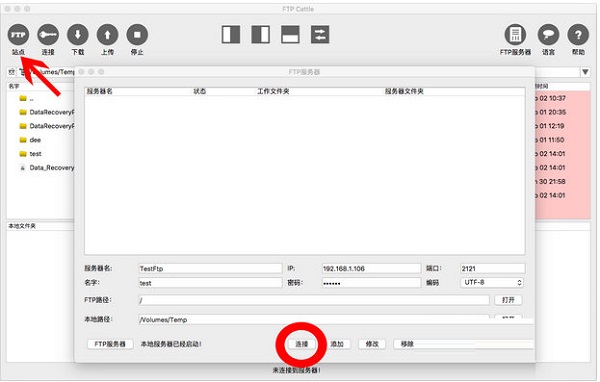The image size is (600, 382).
Task: Click the transfer arrows layout icon
Action: 320,34
